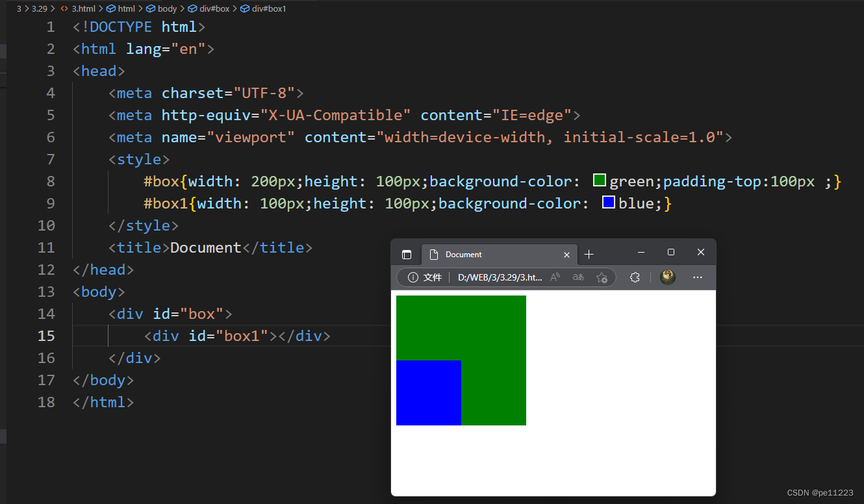Maximize the Edge browser window
Screen dimensions: 864x504
pos(671,252)
